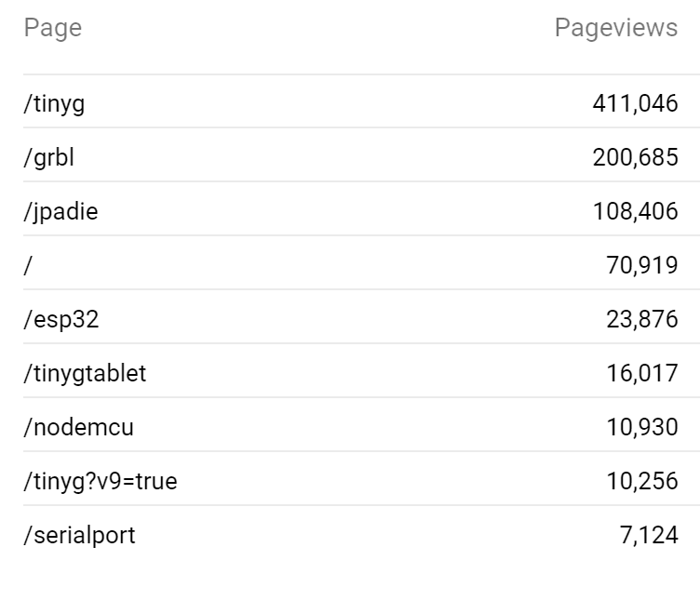Click the 7,124 pageviews figure

pyautogui.click(x=649, y=535)
